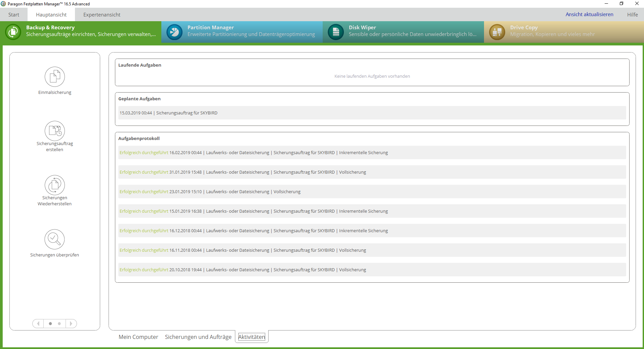This screenshot has width=644, height=349.
Task: Open the Mein Computer tab
Action: (x=138, y=337)
